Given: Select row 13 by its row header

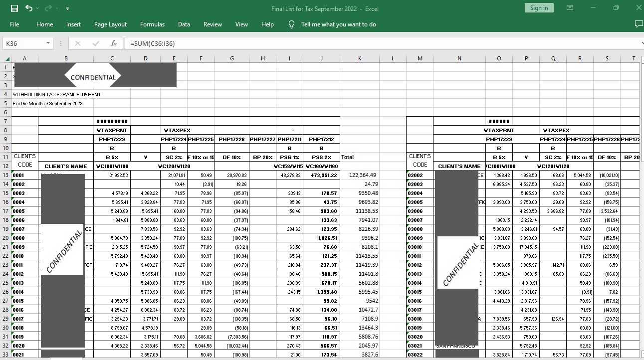Looking at the screenshot, I should (x=5, y=176).
